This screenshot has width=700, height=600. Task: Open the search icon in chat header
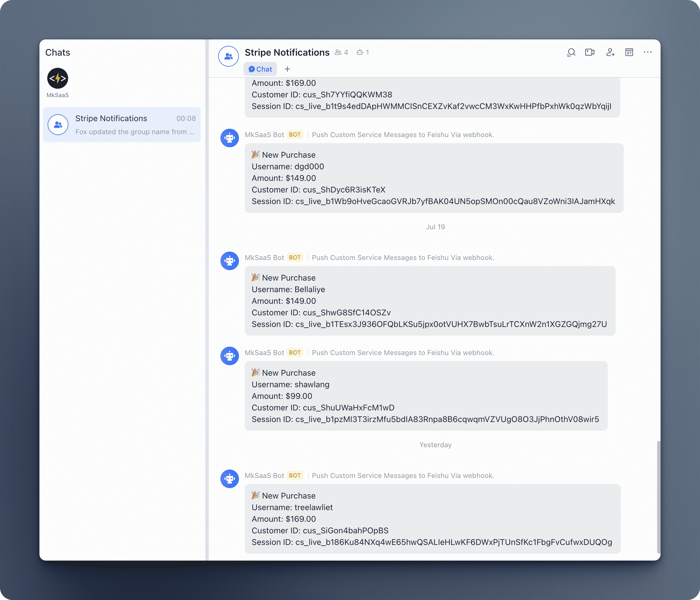(571, 52)
